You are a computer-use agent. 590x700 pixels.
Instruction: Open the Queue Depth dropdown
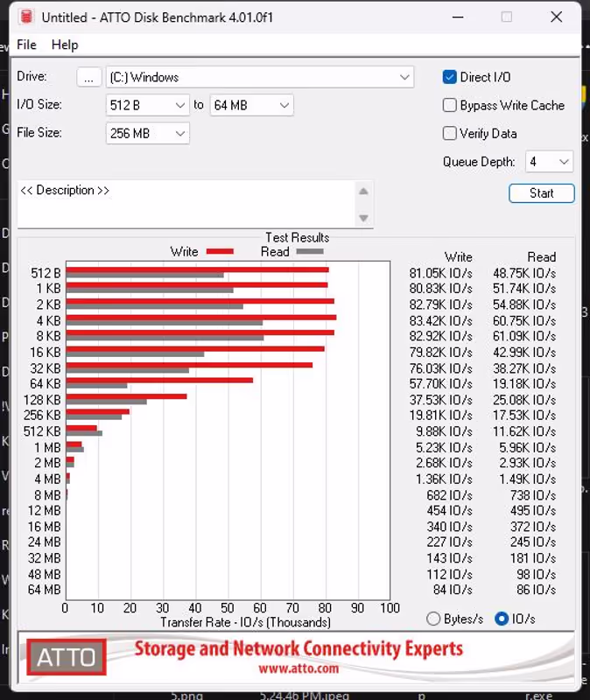(550, 162)
